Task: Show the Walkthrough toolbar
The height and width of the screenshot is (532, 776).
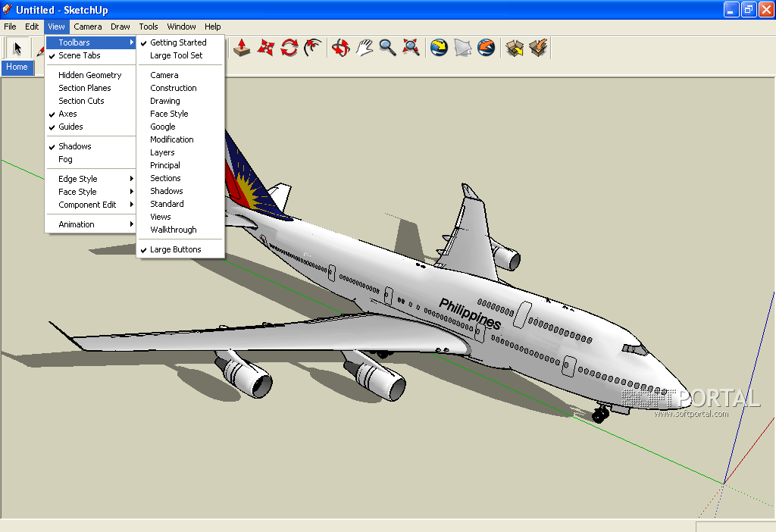Action: click(180, 230)
